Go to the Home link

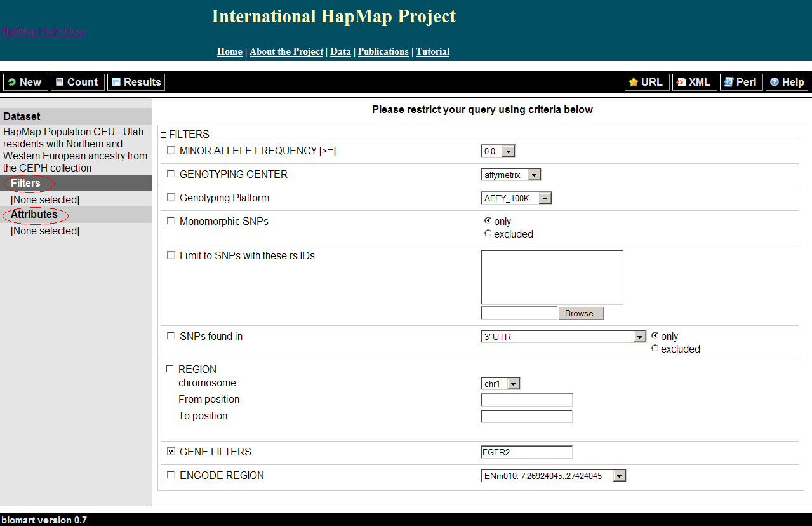230,51
